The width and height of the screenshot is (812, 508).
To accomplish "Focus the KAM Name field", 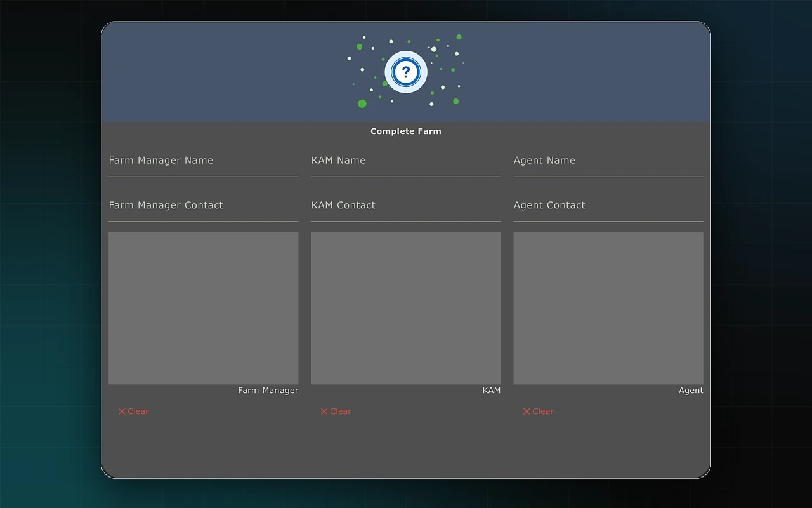I will click(406, 161).
